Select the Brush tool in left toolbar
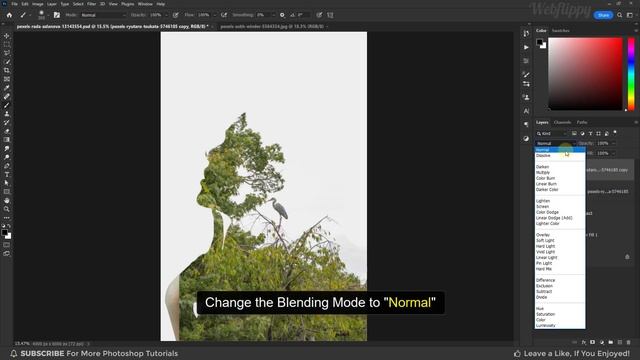 pyautogui.click(x=7, y=105)
